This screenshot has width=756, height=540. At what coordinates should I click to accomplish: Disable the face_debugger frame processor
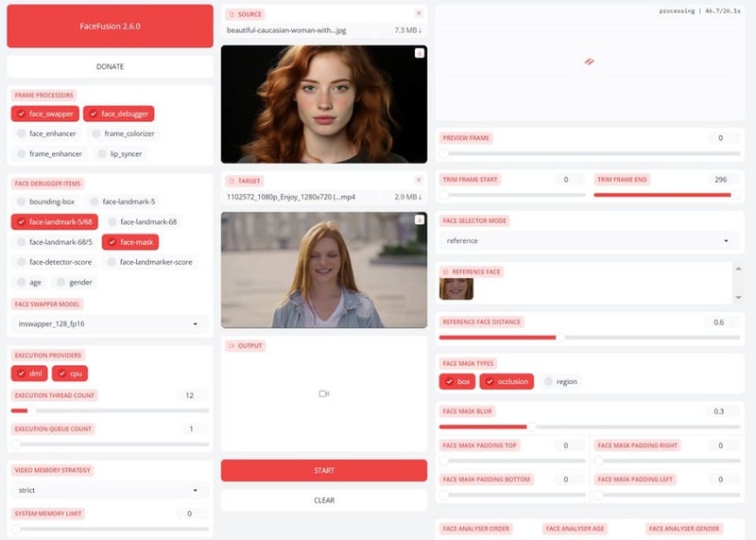click(x=118, y=113)
